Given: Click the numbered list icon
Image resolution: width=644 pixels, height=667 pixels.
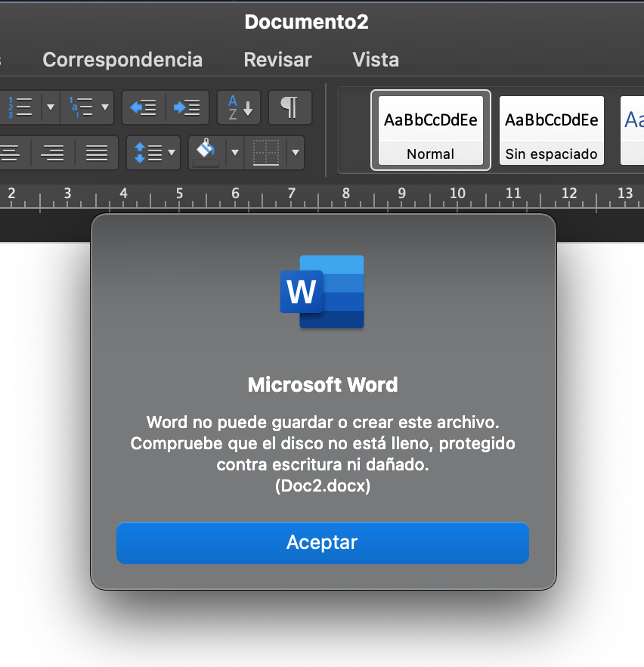Looking at the screenshot, I should pos(20,107).
